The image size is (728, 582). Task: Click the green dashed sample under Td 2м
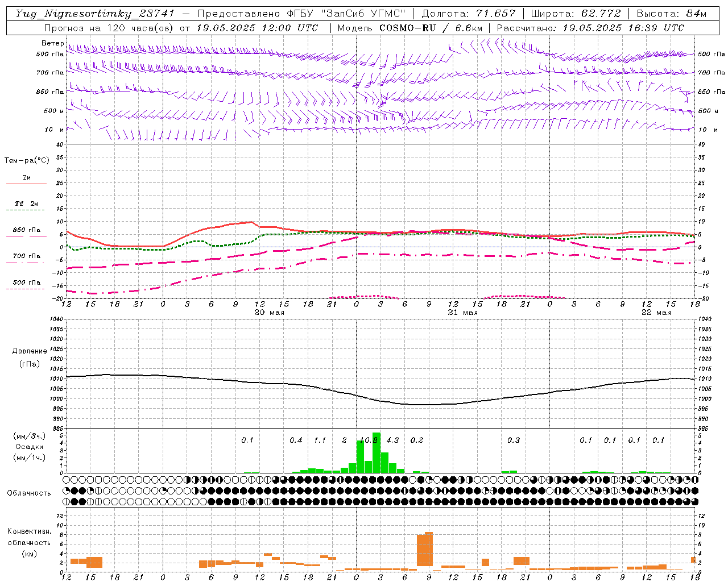[x=26, y=210]
